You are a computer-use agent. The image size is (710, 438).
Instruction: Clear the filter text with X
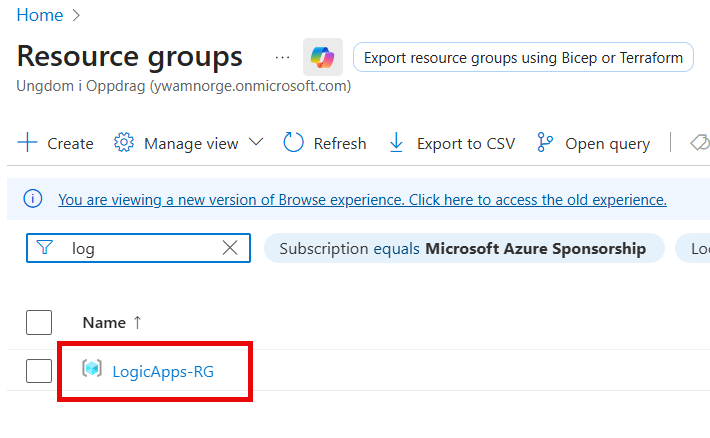pyautogui.click(x=230, y=248)
